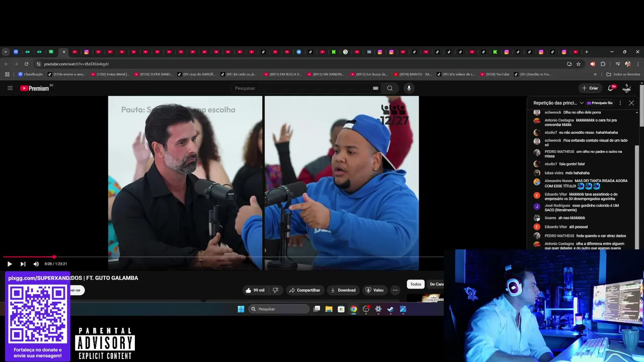Click the install app icon in address bar

tap(569, 64)
